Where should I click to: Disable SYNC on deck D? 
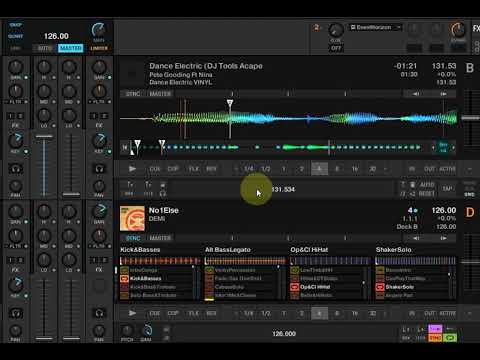[133, 238]
